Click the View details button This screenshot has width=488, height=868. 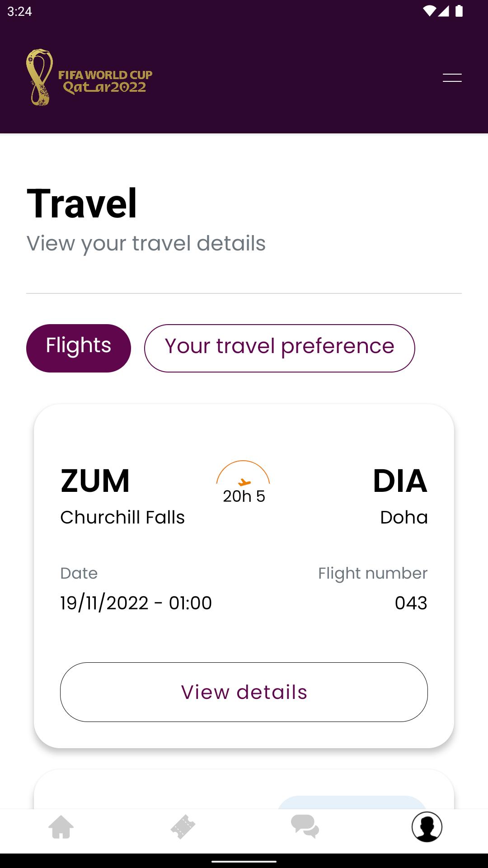click(x=244, y=692)
